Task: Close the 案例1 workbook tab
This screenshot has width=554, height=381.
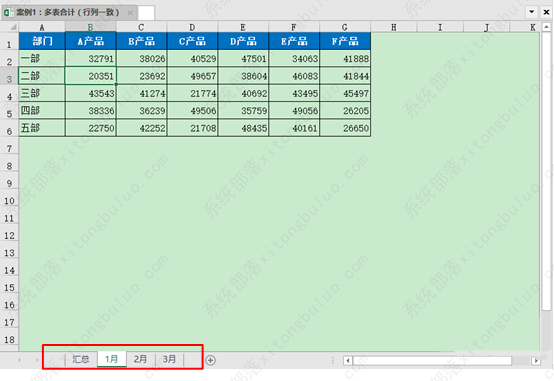Action: (x=130, y=13)
